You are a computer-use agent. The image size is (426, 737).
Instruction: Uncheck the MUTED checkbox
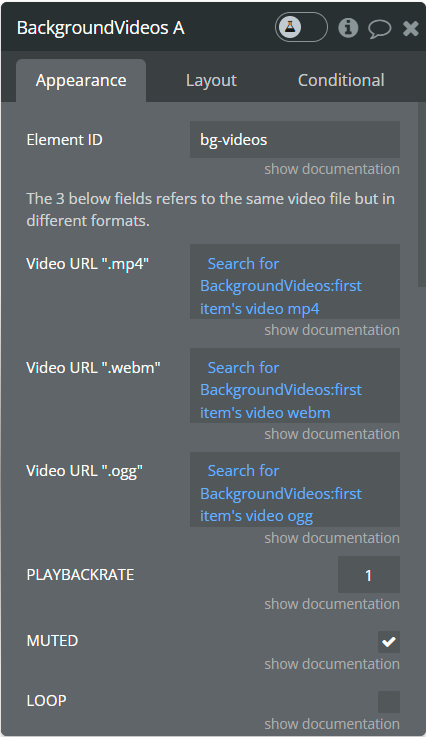tap(389, 642)
